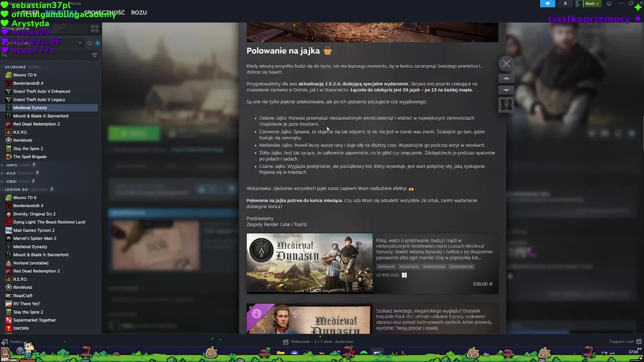Screen dimensions: 644x362
Task: Click Divinity: Original Sin 2 icon
Action: tap(9, 214)
